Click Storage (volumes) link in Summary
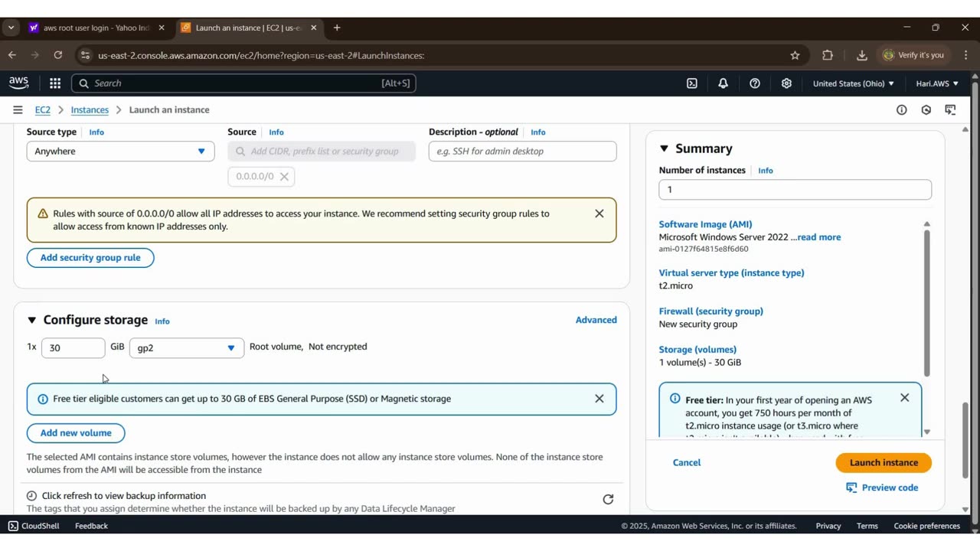This screenshot has width=980, height=551. tap(697, 349)
